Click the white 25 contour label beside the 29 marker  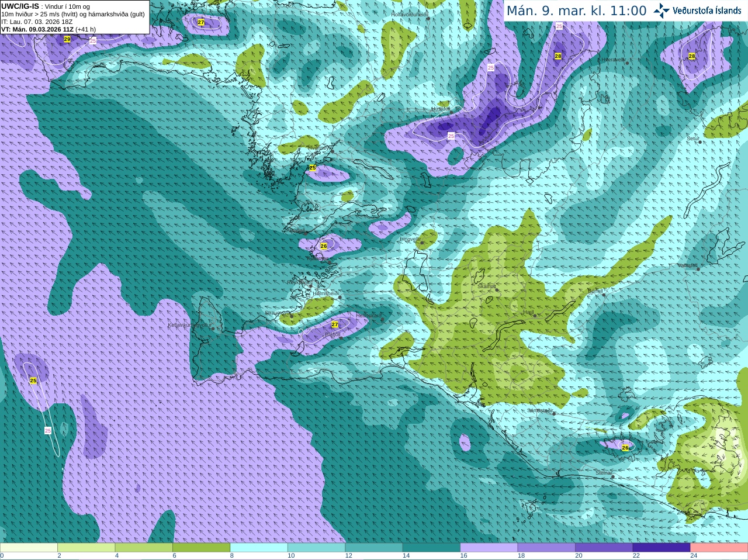click(93, 41)
